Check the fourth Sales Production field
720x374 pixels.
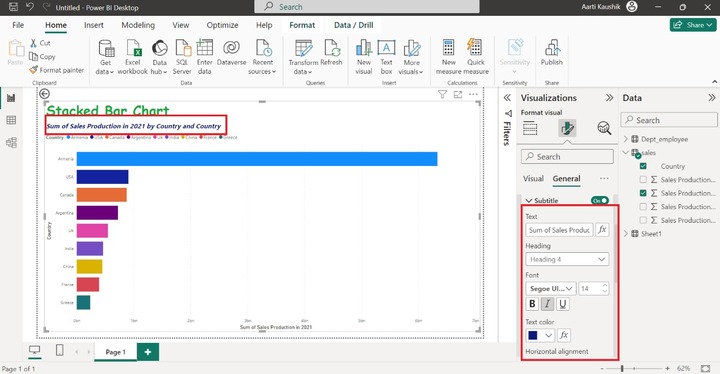coord(643,220)
